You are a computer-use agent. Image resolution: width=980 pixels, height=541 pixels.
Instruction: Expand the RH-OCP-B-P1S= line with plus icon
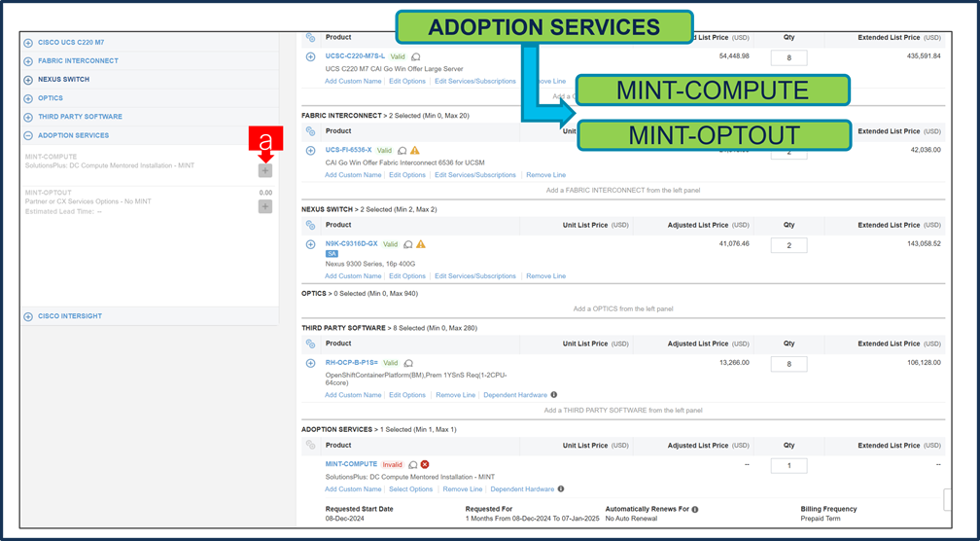coord(311,363)
